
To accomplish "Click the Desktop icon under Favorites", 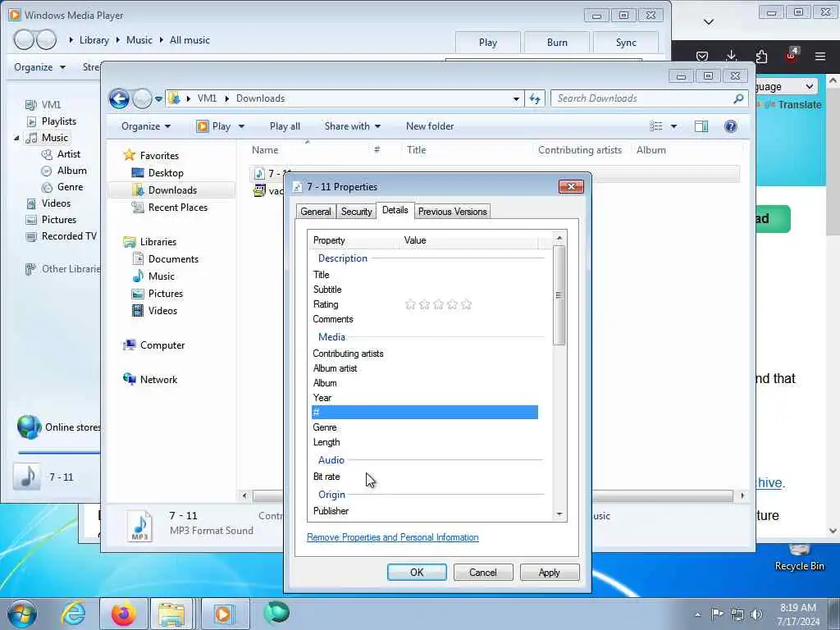I will (x=138, y=172).
